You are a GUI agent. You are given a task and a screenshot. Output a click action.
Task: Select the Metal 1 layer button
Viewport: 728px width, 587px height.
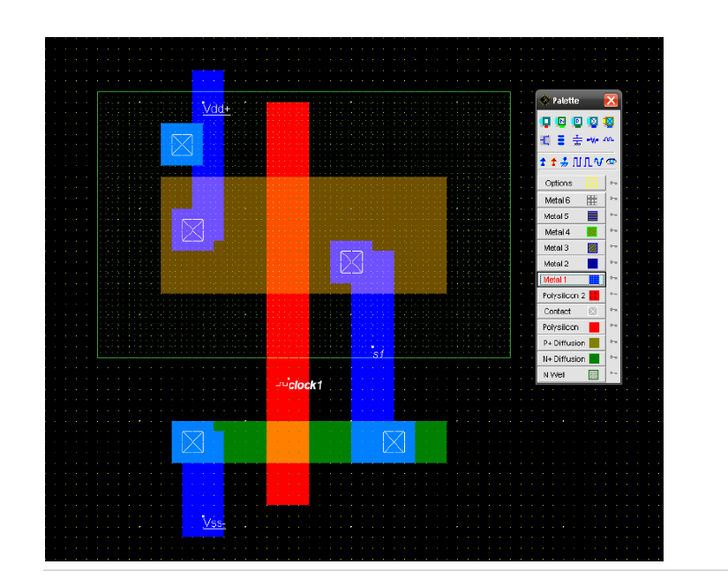[x=572, y=280]
